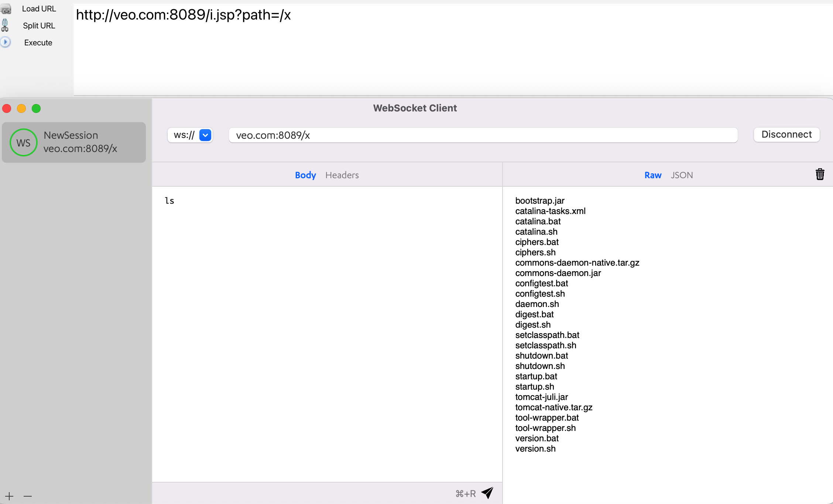Click the trash icon to clear responses
The image size is (833, 504).
click(820, 174)
